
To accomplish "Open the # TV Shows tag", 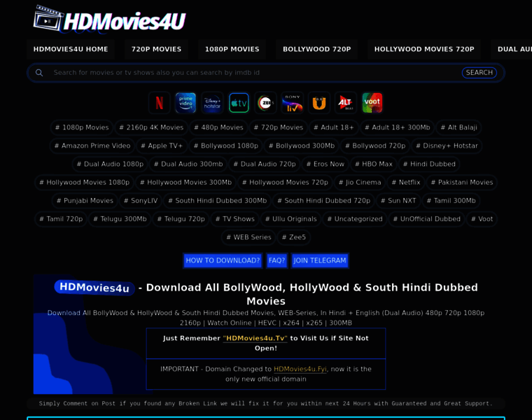I will click(234, 219).
